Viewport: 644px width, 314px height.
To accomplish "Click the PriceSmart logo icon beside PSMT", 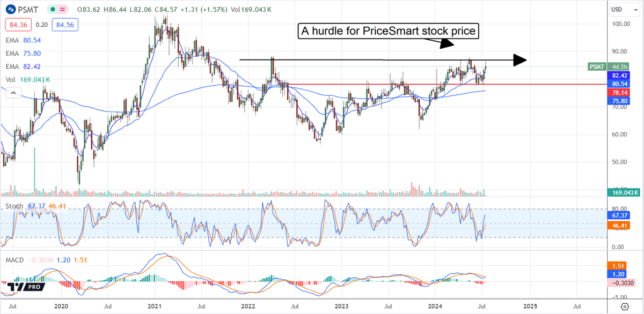I will [11, 9].
